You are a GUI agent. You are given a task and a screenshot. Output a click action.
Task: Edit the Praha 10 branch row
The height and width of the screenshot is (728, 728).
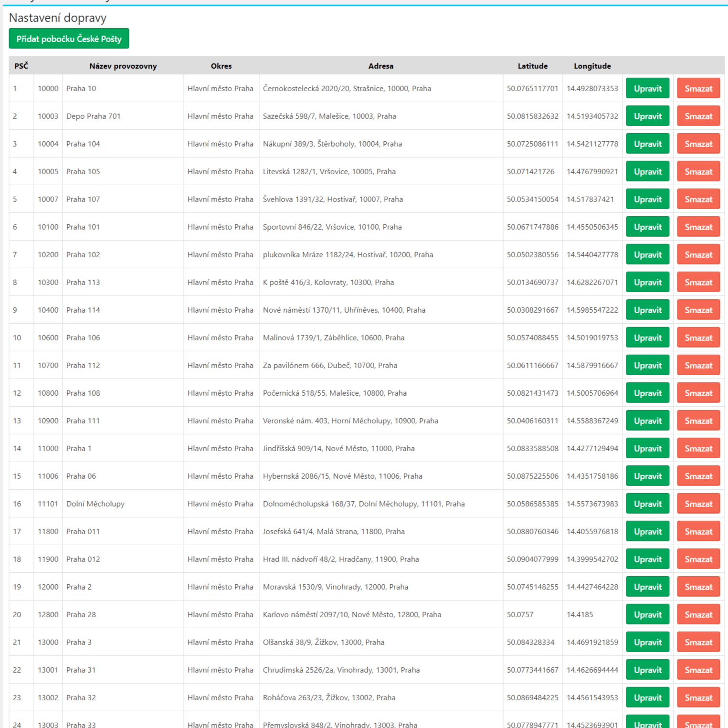coord(647,88)
